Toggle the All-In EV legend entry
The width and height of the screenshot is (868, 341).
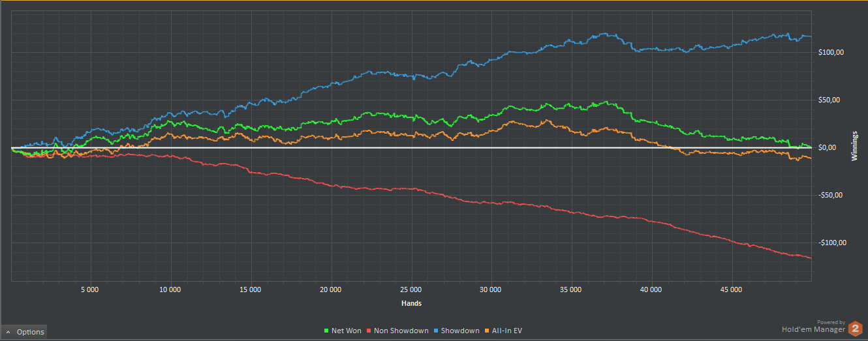pos(504,331)
